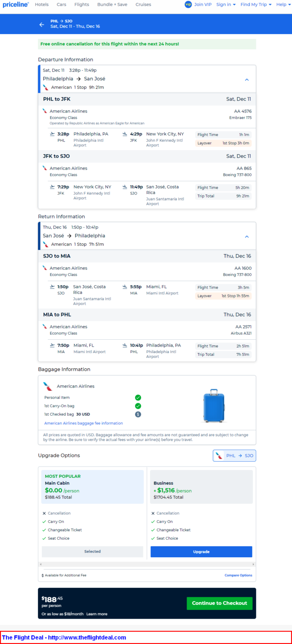Click the checkmark next to Main Cabin Changeable Ticket

click(x=44, y=530)
